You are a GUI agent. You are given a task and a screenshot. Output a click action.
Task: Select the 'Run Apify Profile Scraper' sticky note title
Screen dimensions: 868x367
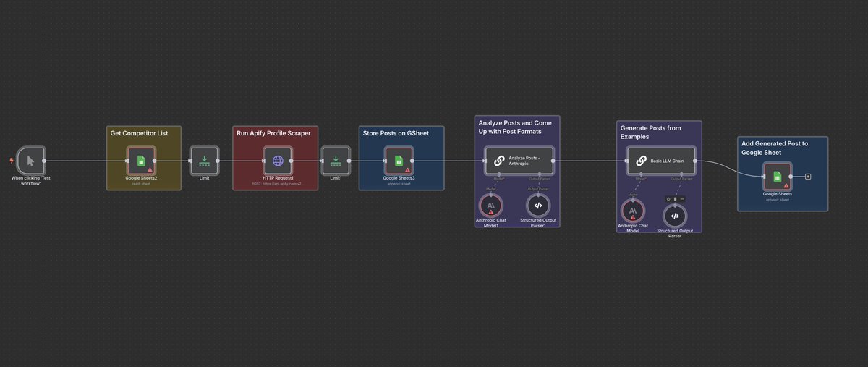click(x=273, y=133)
